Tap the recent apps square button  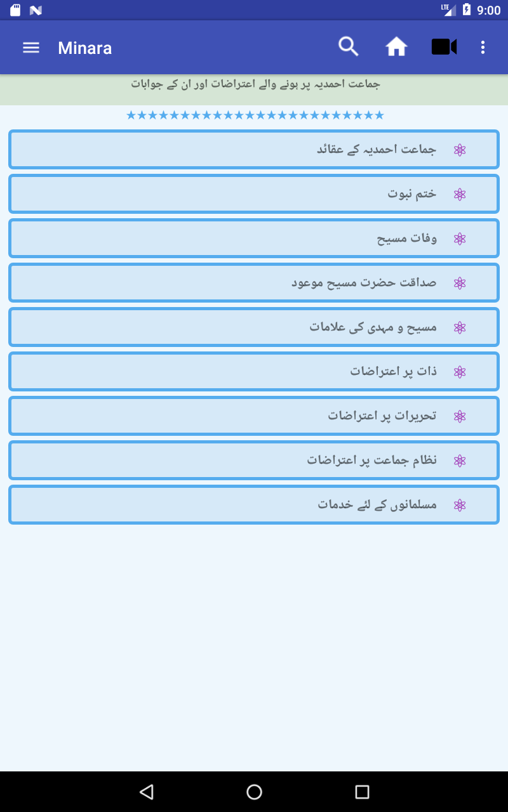coord(362,791)
